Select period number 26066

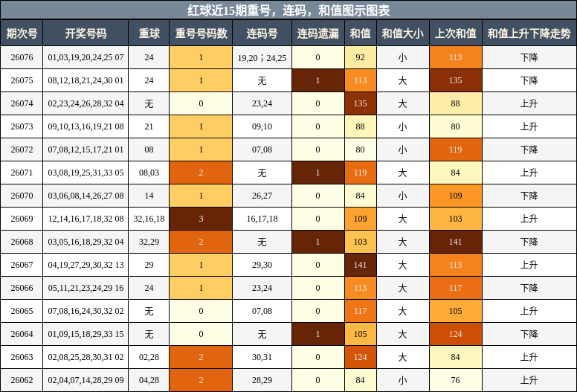[22, 288]
